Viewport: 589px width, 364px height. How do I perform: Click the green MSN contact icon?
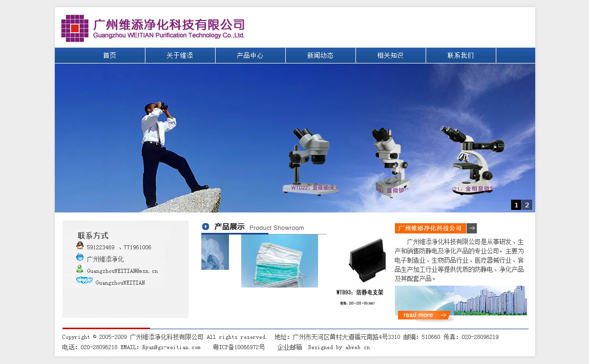click(79, 269)
